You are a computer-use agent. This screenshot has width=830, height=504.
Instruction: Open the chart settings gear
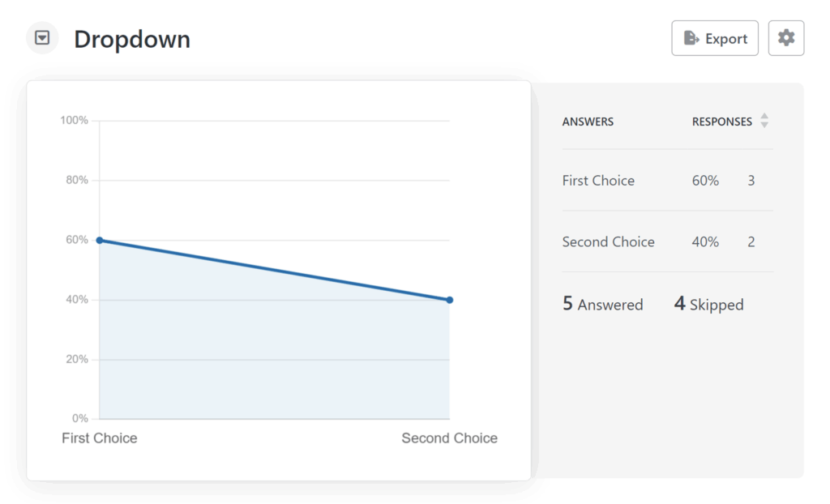[785, 38]
